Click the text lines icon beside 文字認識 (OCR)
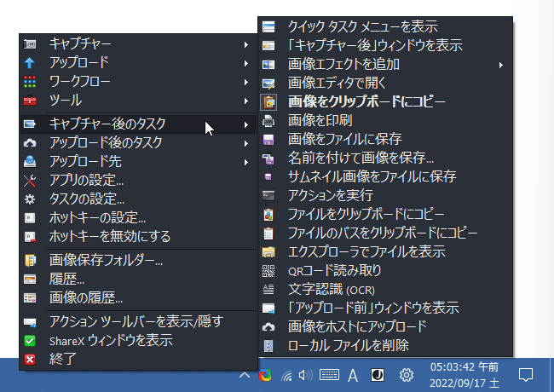The height and width of the screenshot is (392, 554). (268, 290)
